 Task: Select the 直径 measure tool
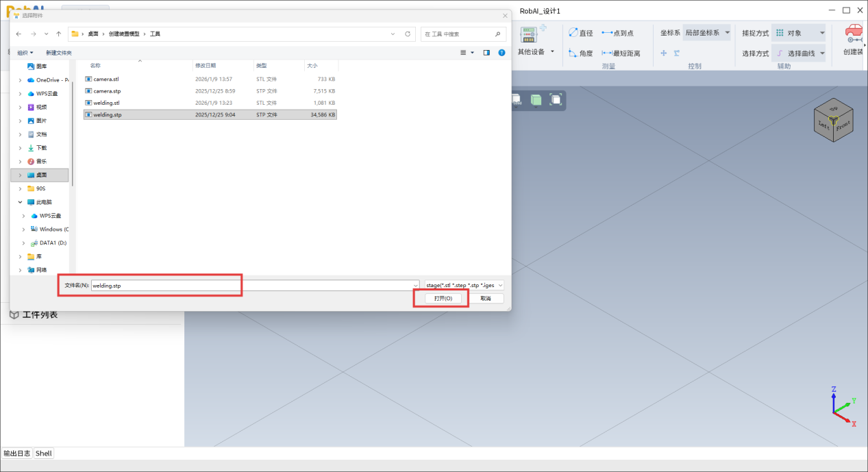pos(581,33)
